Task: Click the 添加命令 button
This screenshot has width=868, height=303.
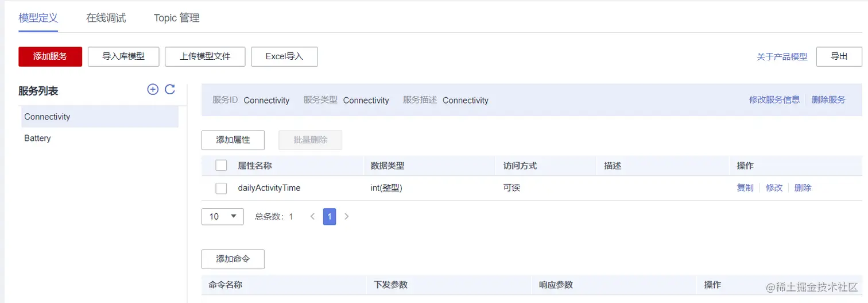Action: pyautogui.click(x=233, y=259)
